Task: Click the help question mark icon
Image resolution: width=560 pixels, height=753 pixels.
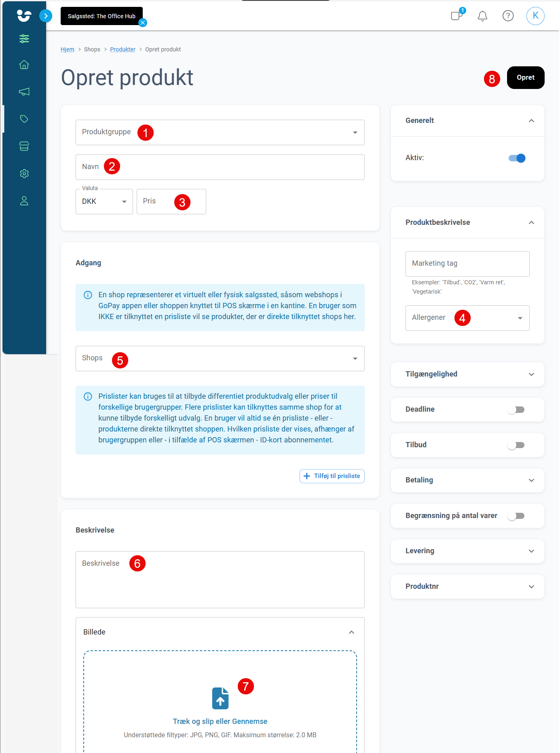Action: coord(508,16)
